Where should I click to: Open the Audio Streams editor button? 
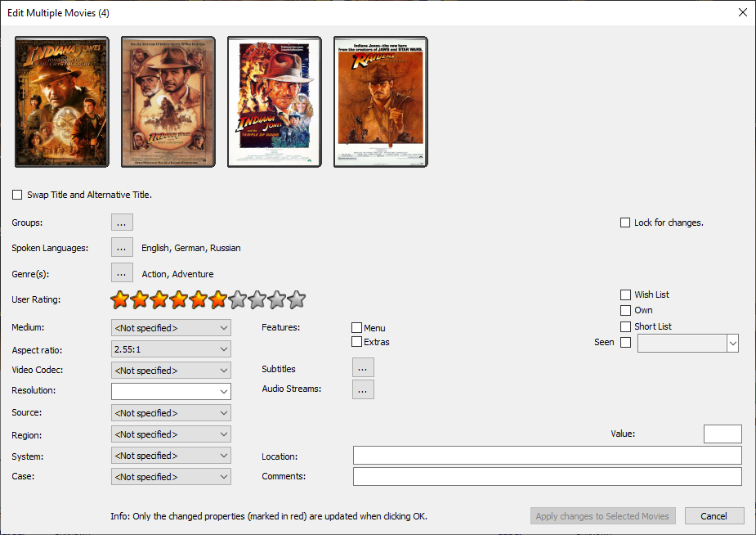pyautogui.click(x=363, y=389)
